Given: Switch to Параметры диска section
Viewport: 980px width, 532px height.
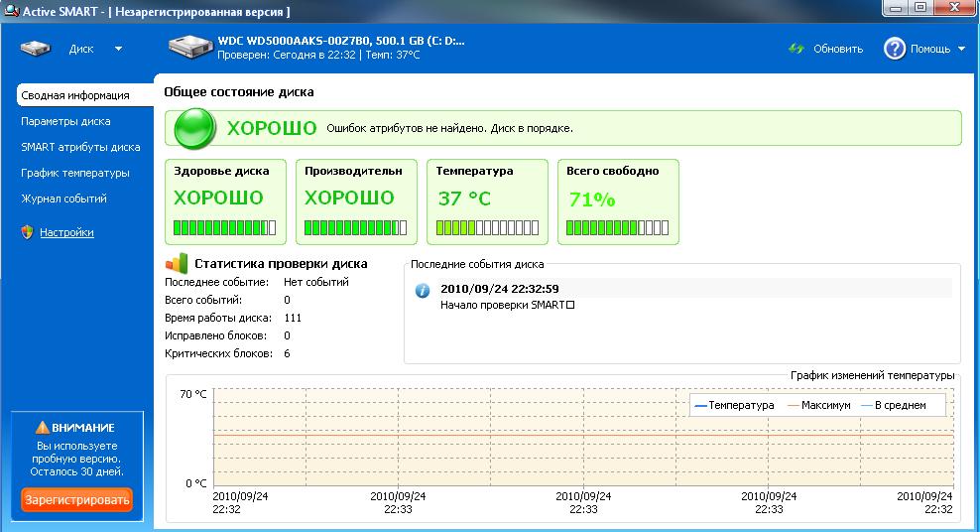Looking at the screenshot, I should click(x=65, y=121).
